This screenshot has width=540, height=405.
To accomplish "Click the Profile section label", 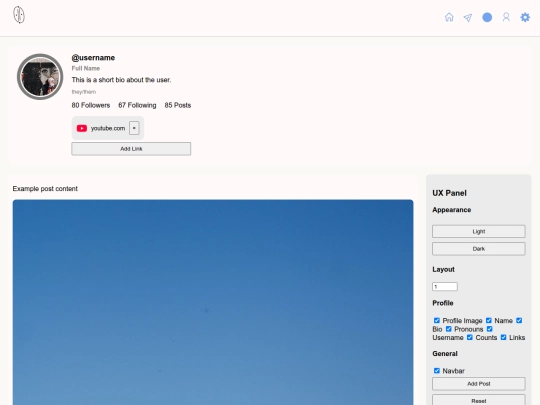I will tap(443, 303).
